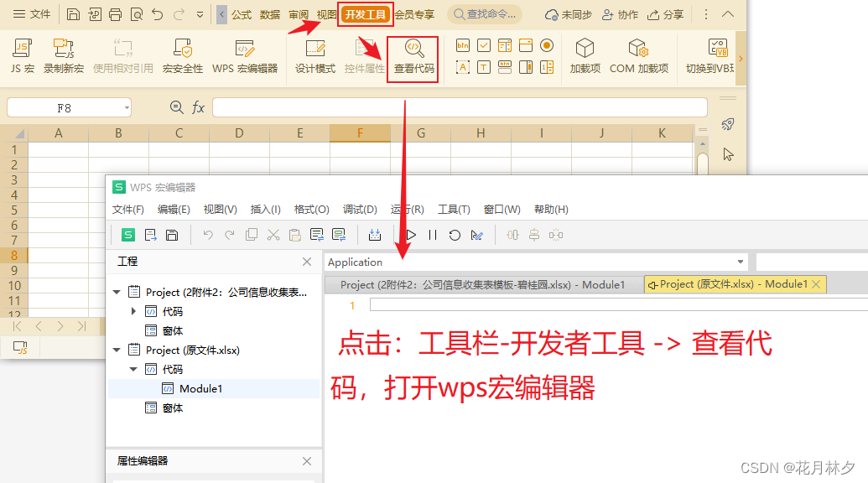Collapse Project (2附件2: 公司信息收集表) tree node

pos(117,292)
